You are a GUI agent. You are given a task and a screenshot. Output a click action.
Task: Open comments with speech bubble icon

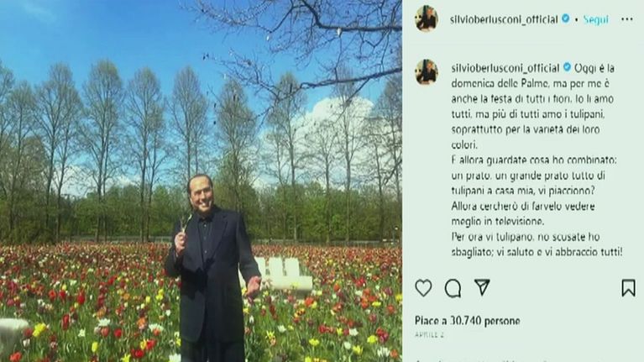point(453,288)
